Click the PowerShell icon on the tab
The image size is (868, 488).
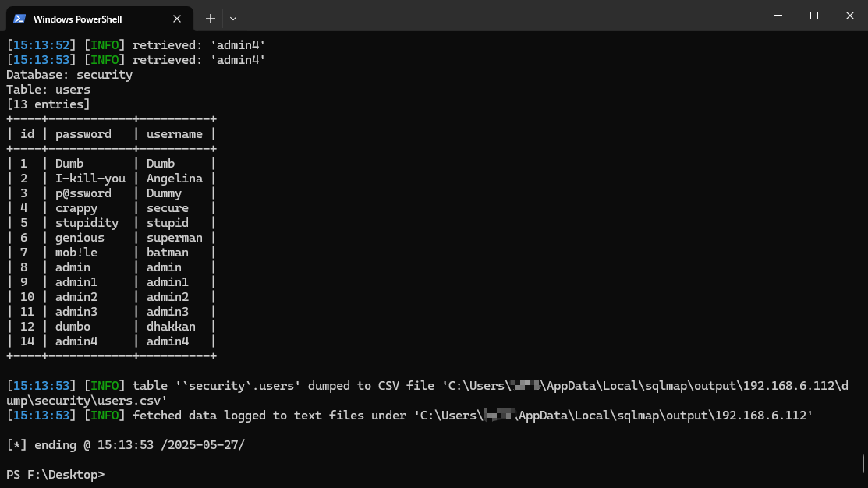(19, 19)
